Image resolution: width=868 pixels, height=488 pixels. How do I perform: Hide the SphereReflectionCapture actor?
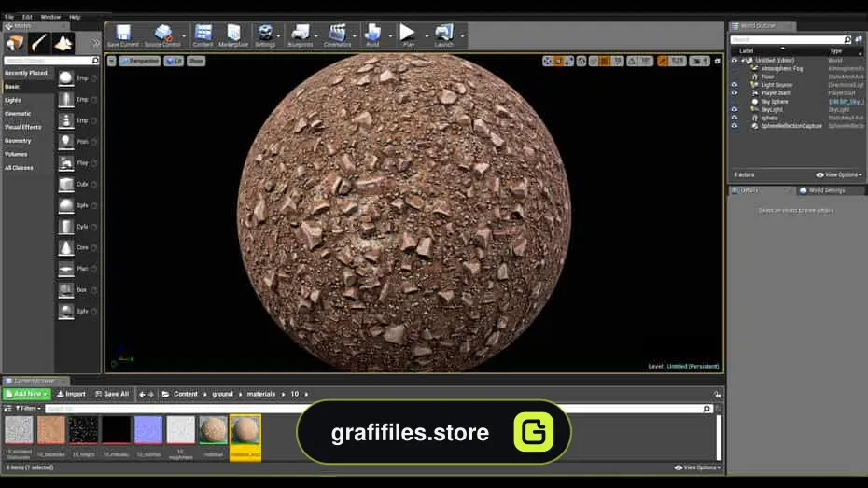point(735,126)
